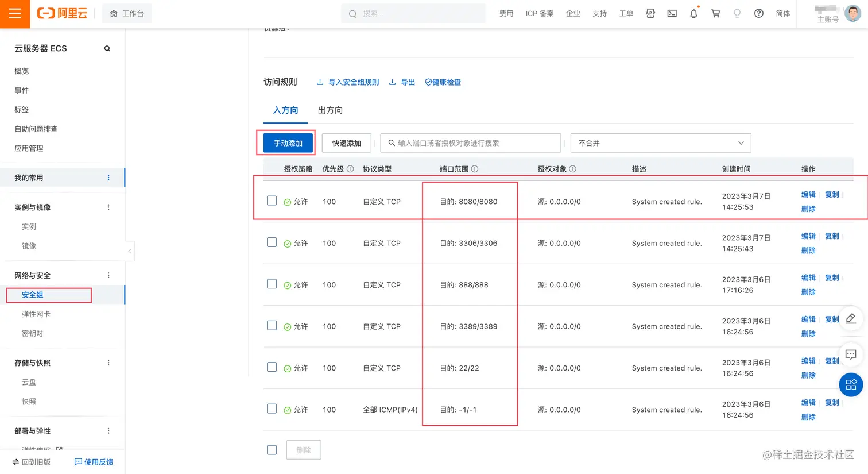Screen dimensions: 868x474
Task: Open the shopping cart
Action: 715,13
